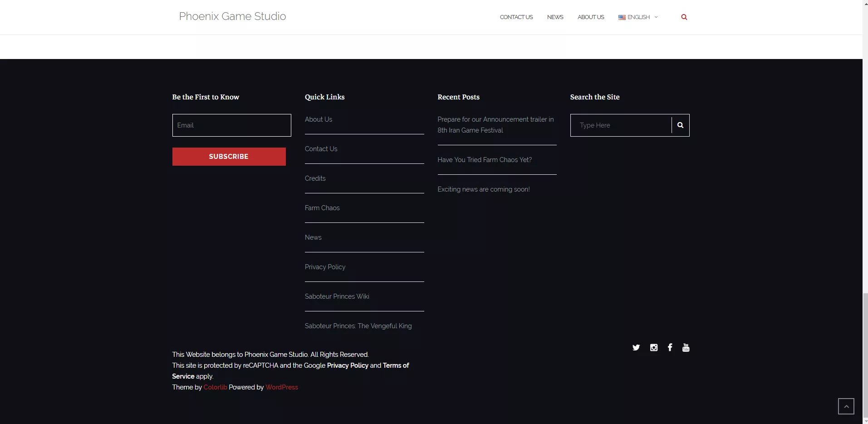Open About Us in top navigation
Viewport: 868px width, 424px height.
point(590,17)
